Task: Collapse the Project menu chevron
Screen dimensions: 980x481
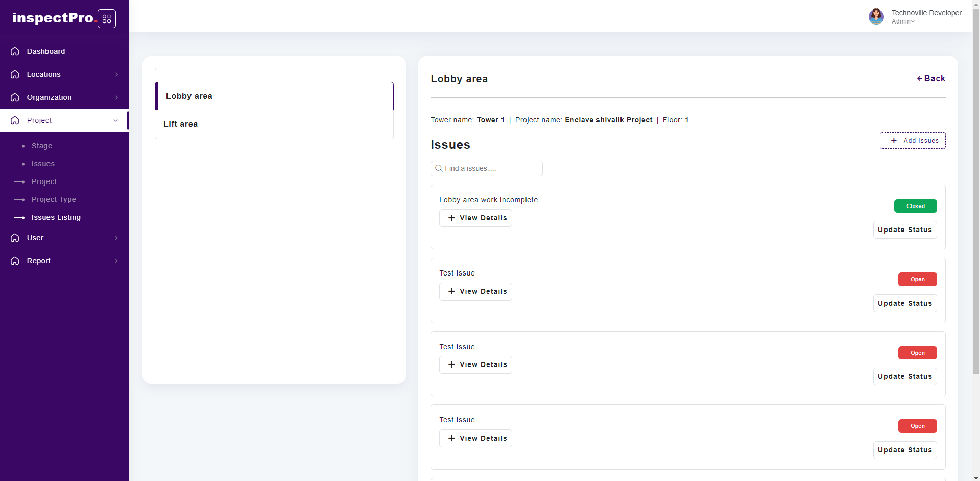Action: coord(116,120)
